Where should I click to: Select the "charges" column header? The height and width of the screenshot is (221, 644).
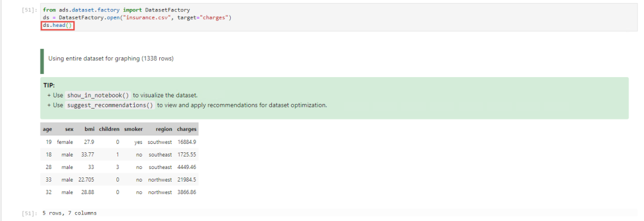tap(187, 129)
